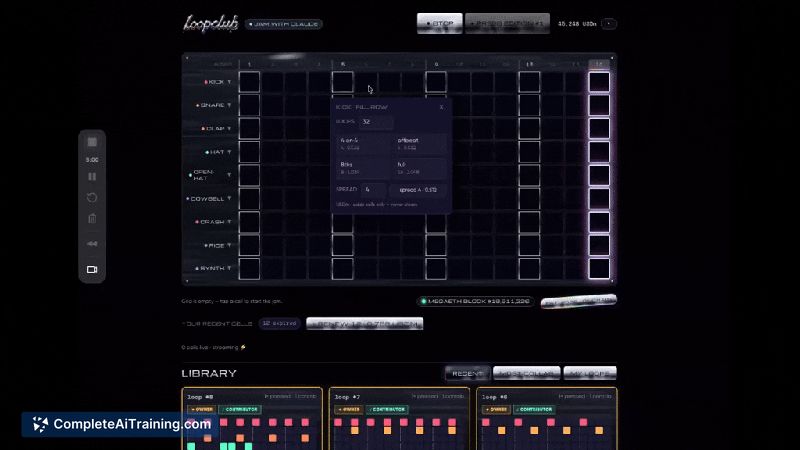Select the preset next to 8ths

tap(420, 168)
